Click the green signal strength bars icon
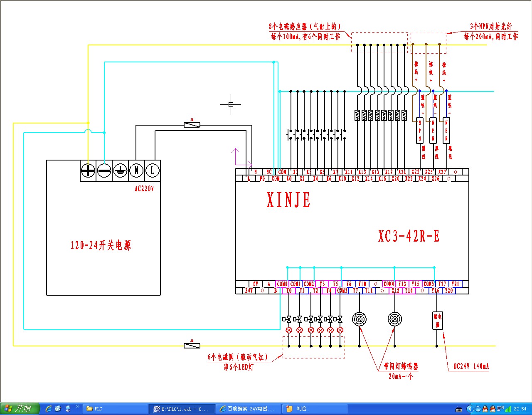The width and height of the screenshot is (532, 415). point(508,409)
